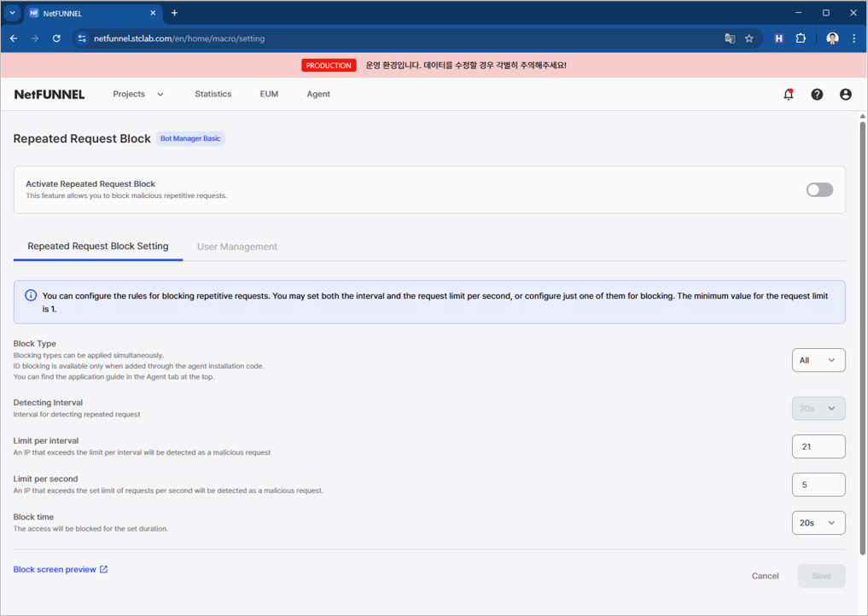Viewport: 868px width, 616px height.
Task: Click the Korean production warning text
Action: pyautogui.click(x=466, y=66)
